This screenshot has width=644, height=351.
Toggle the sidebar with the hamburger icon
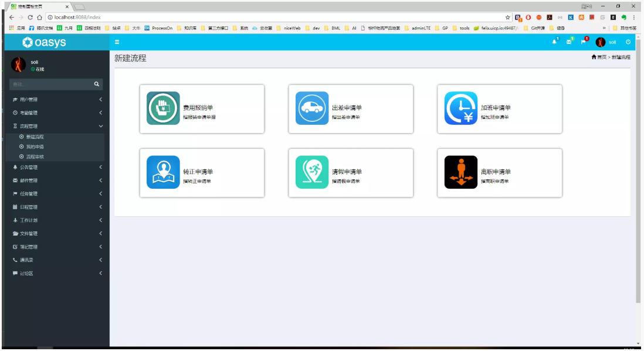click(x=116, y=43)
